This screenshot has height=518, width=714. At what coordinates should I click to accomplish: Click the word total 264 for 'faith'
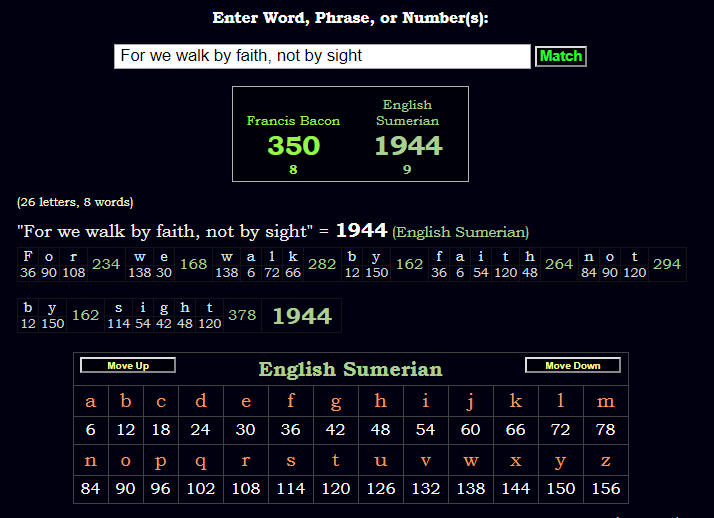pos(559,264)
